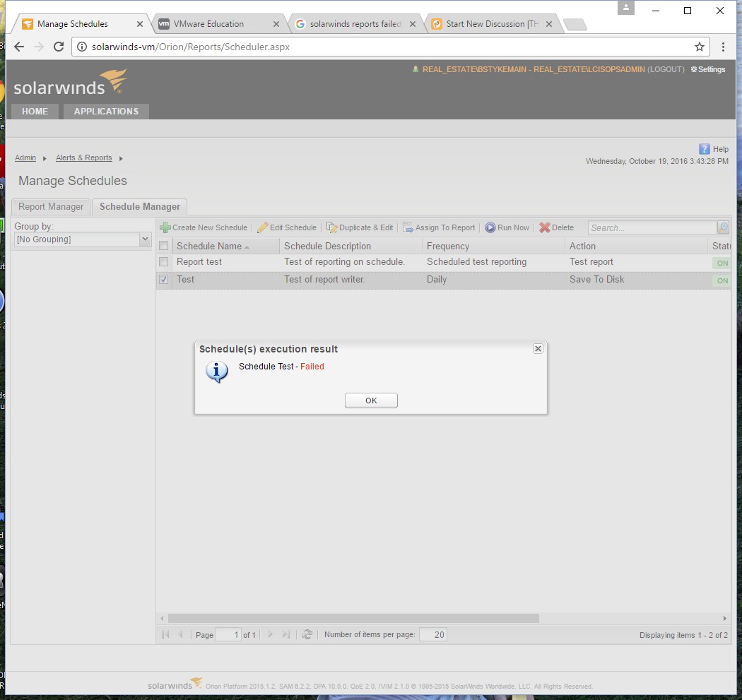This screenshot has height=700, width=742.
Task: Click the Duplicate & Edit icon
Action: pyautogui.click(x=331, y=227)
